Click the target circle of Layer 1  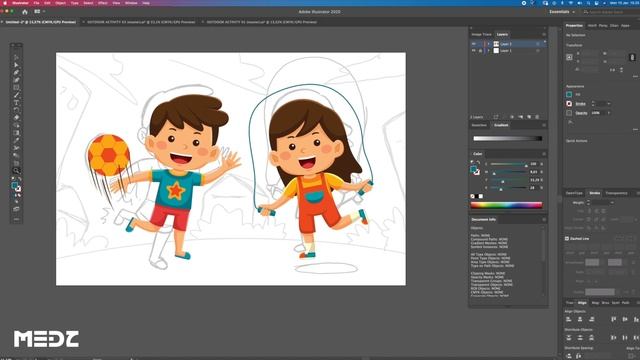[x=538, y=51]
